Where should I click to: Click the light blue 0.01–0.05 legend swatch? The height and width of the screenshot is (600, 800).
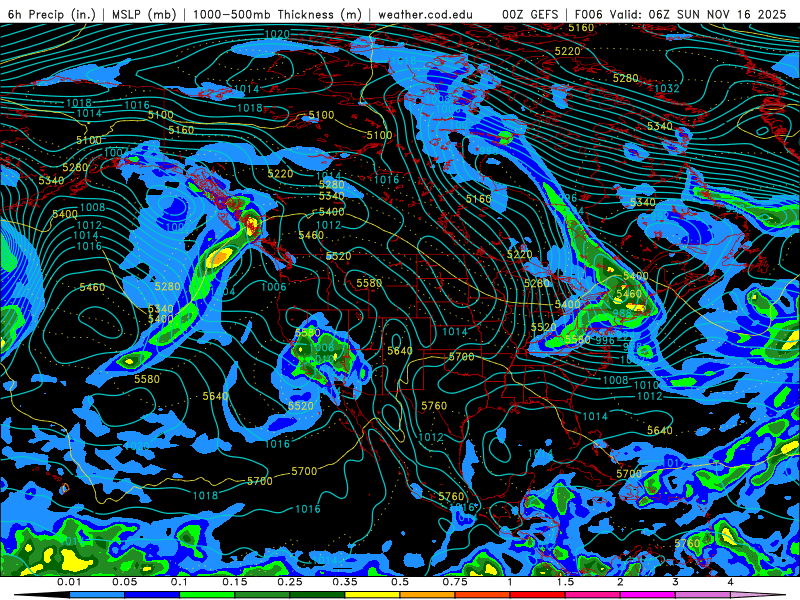click(96, 595)
